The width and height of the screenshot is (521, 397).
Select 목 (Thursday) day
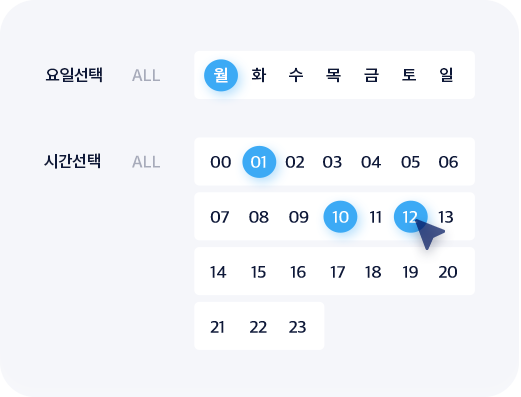coord(333,75)
